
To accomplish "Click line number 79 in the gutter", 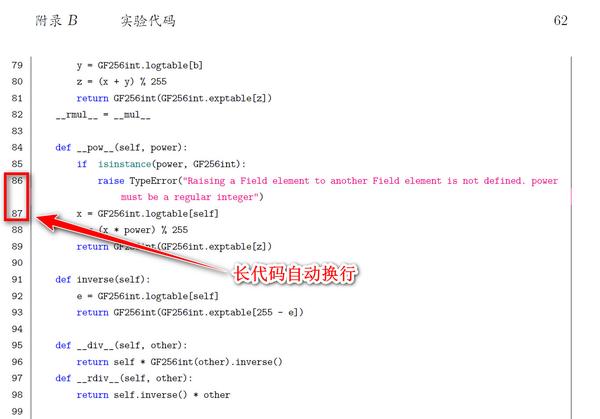I will [17, 65].
